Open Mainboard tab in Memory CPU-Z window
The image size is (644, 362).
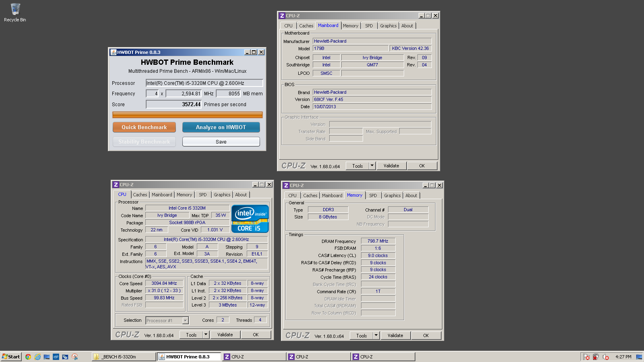click(332, 195)
